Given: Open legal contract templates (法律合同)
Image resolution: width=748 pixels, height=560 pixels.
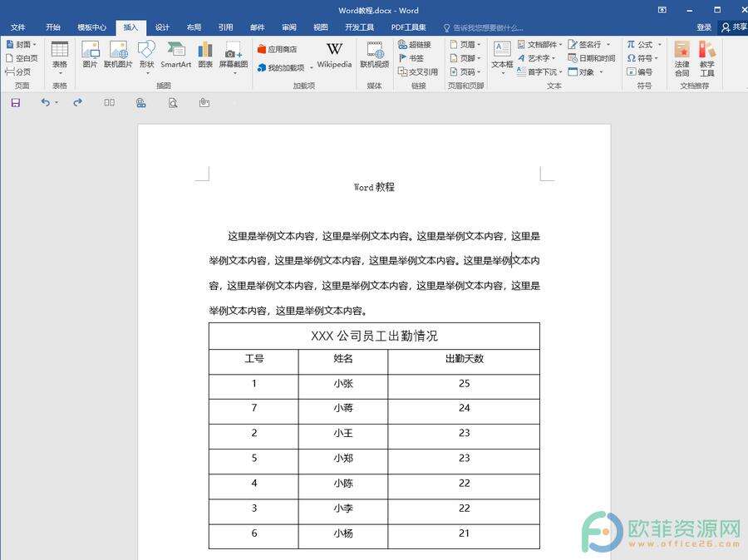Looking at the screenshot, I should tap(682, 59).
